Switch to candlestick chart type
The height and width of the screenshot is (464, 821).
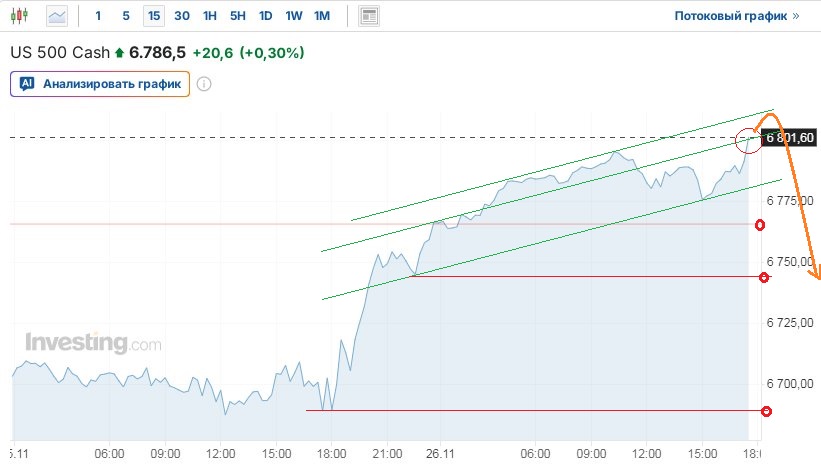(x=21, y=16)
